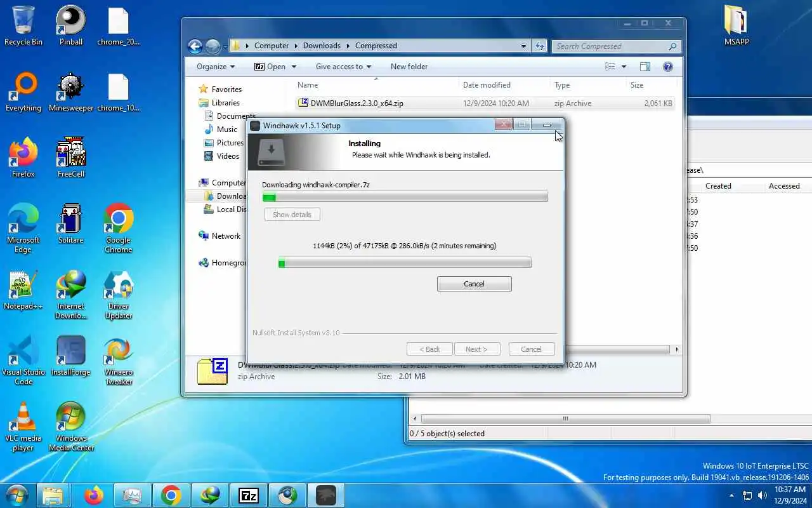Open Internet Download Manager shortcut
This screenshot has height=508, width=812.
tap(71, 294)
